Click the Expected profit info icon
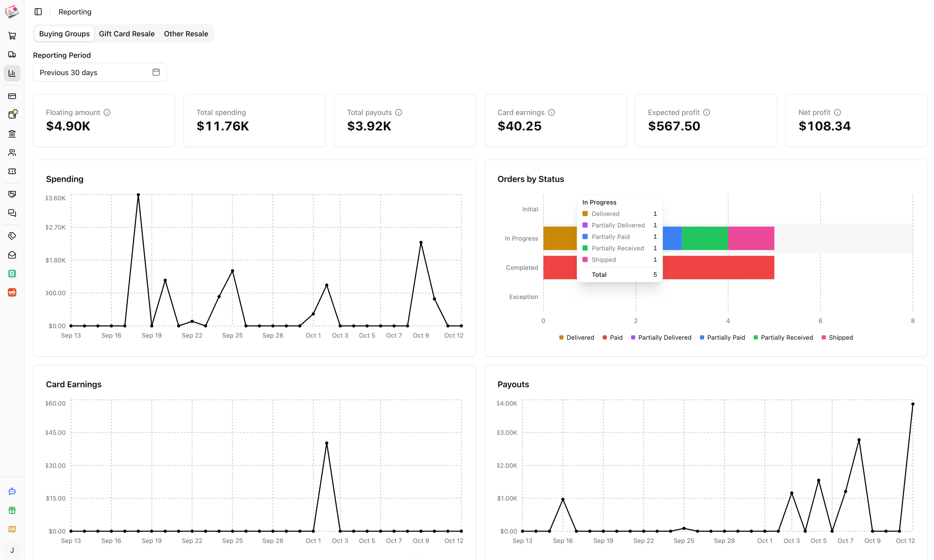 click(707, 112)
